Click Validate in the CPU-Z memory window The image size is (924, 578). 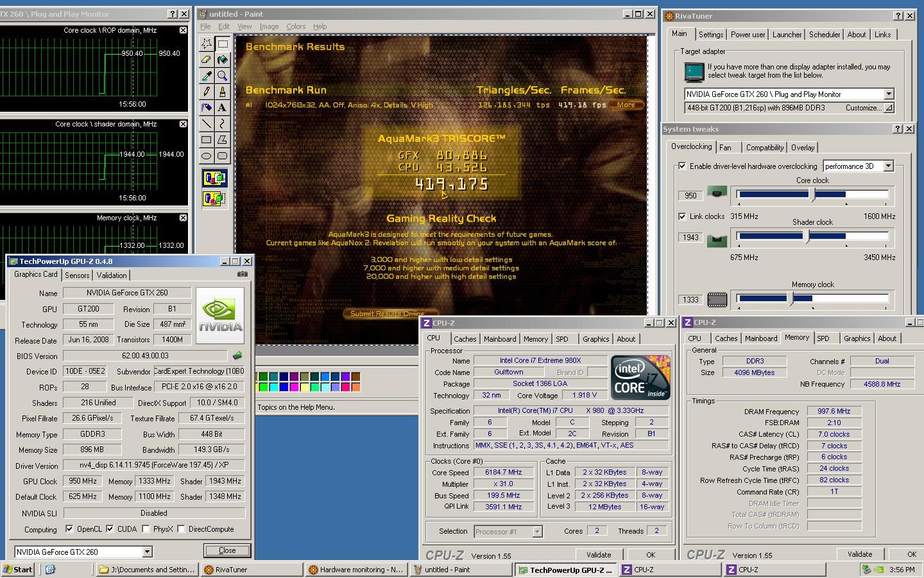pyautogui.click(x=860, y=554)
